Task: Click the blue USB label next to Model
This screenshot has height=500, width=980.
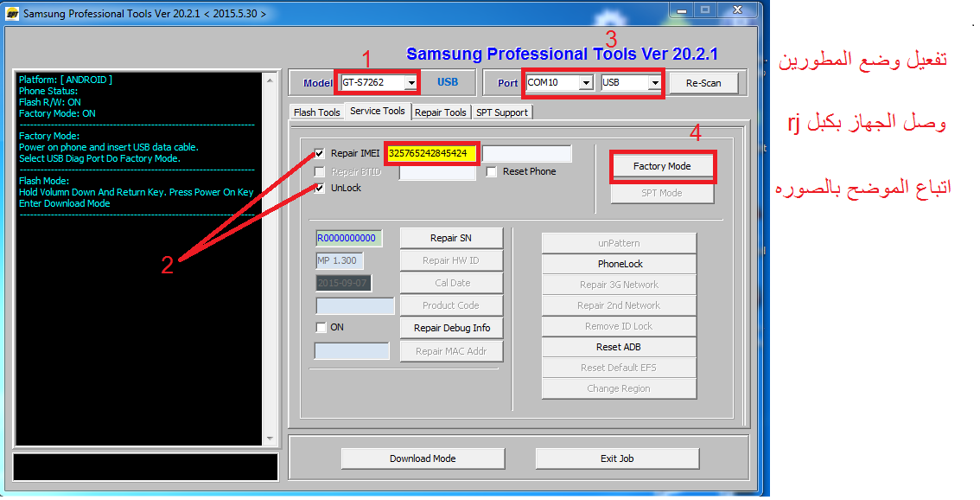Action: 448,82
